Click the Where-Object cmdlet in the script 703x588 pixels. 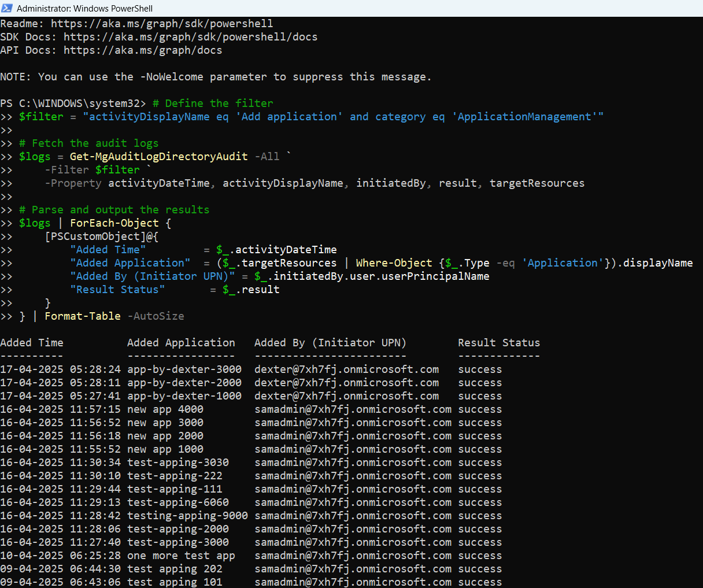[394, 263]
